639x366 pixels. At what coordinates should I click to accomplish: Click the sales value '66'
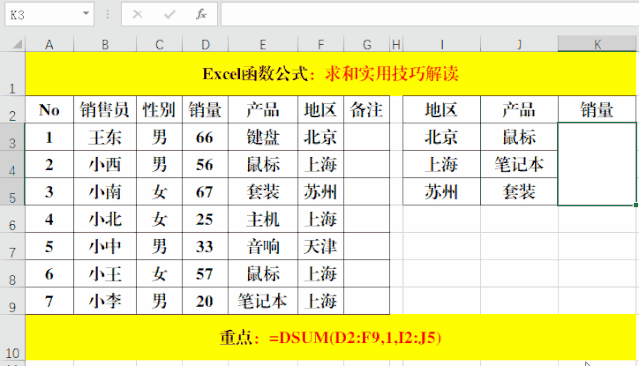coord(205,137)
